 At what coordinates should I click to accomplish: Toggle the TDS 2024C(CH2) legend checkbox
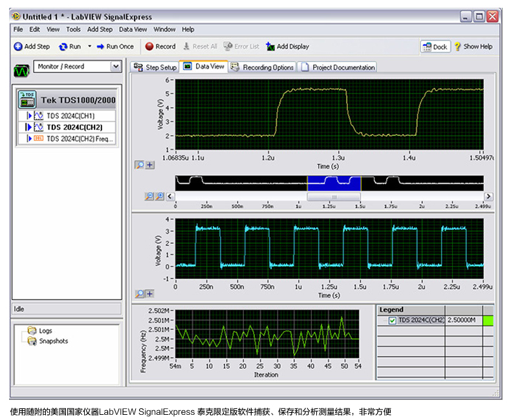tap(393, 320)
